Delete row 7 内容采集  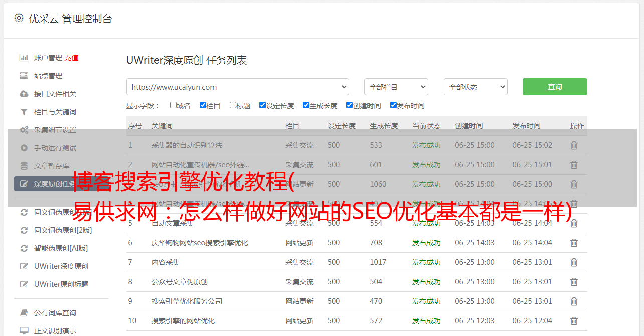pyautogui.click(x=574, y=262)
